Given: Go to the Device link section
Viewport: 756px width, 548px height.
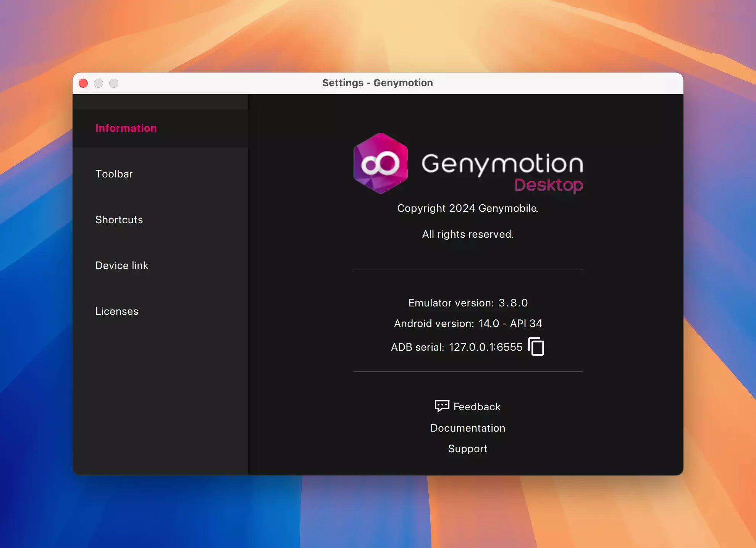Looking at the screenshot, I should 122,266.
